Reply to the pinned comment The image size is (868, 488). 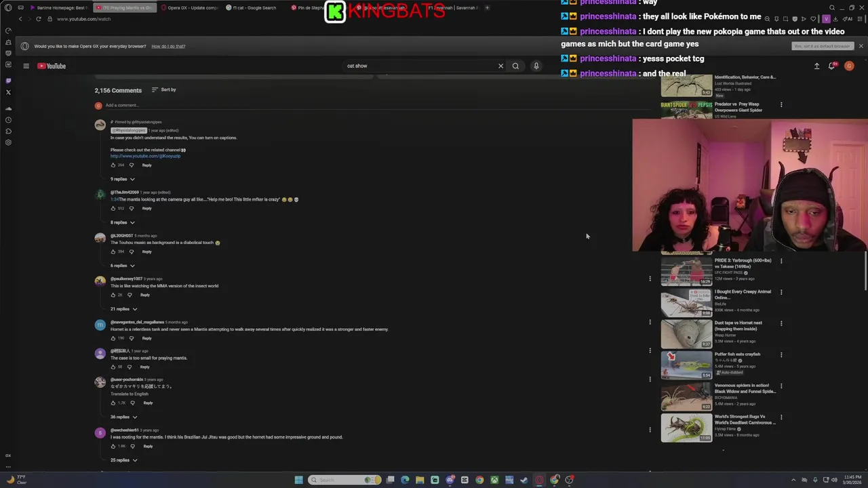(x=146, y=165)
